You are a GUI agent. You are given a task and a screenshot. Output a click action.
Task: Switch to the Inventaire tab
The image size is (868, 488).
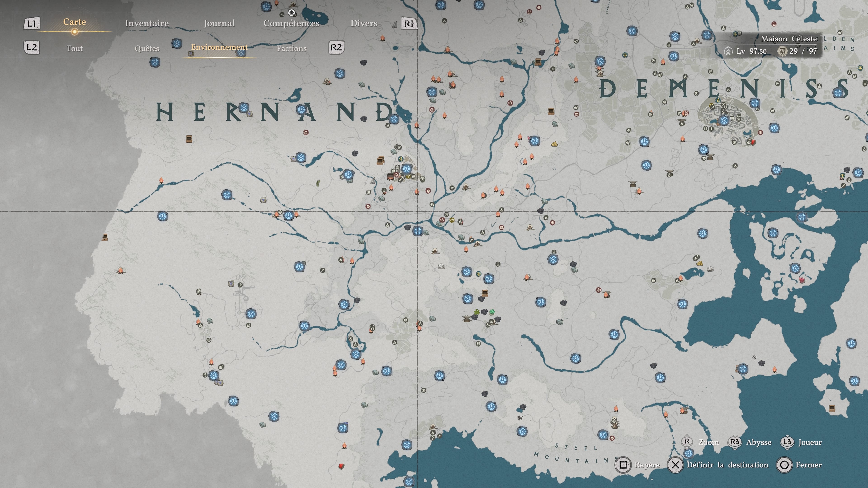(146, 23)
